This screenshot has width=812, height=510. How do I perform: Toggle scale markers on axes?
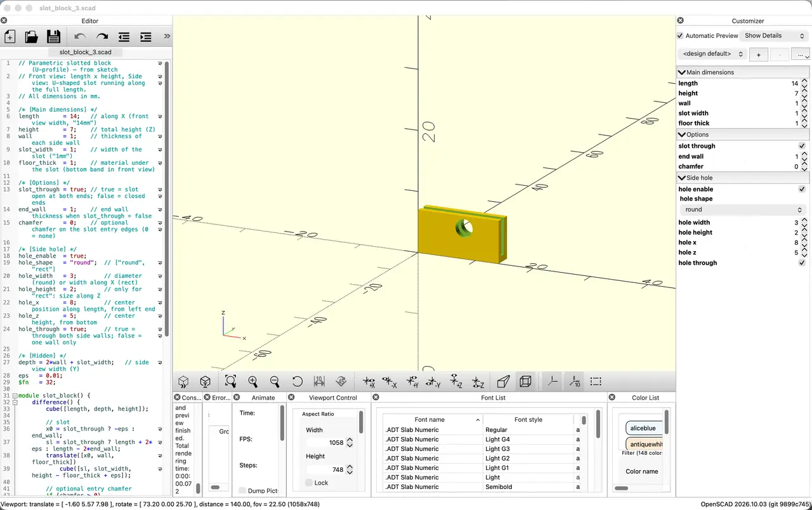coord(574,381)
